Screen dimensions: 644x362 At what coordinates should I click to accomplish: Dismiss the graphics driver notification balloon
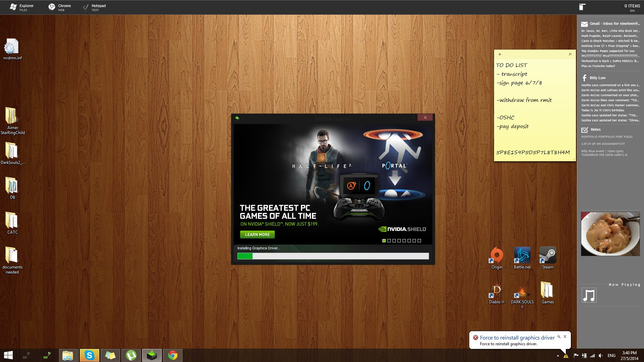(565, 337)
